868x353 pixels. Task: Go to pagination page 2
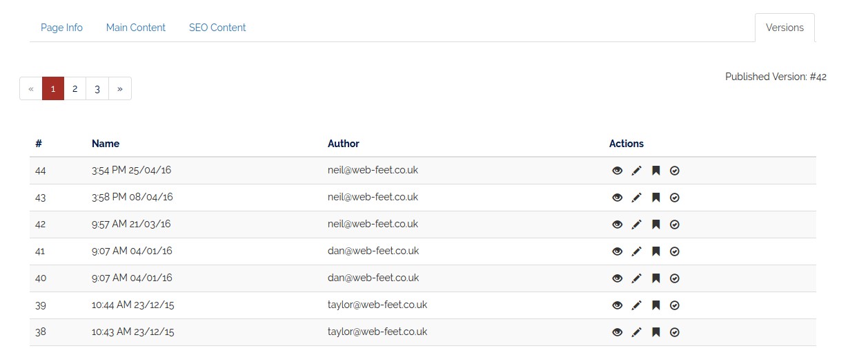75,88
